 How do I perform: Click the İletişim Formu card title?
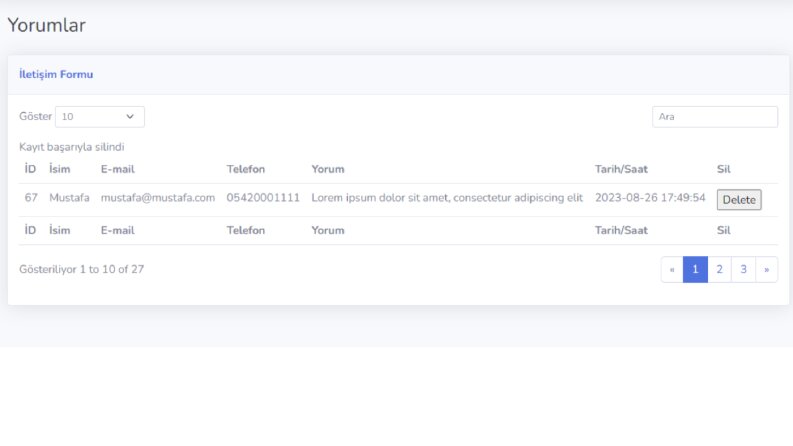(x=56, y=74)
